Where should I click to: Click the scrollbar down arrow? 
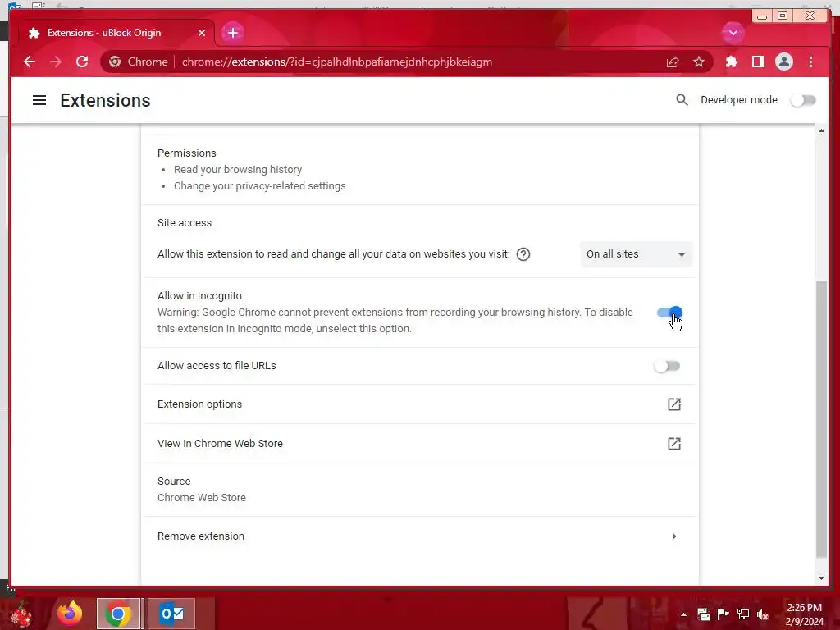tap(821, 578)
